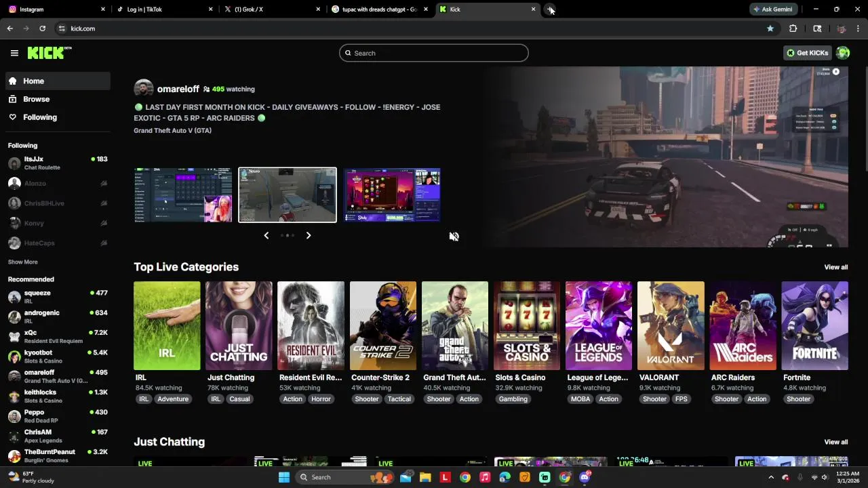Screen dimensions: 868x488
Task: Open the Kick user profile avatar
Action: 843,53
